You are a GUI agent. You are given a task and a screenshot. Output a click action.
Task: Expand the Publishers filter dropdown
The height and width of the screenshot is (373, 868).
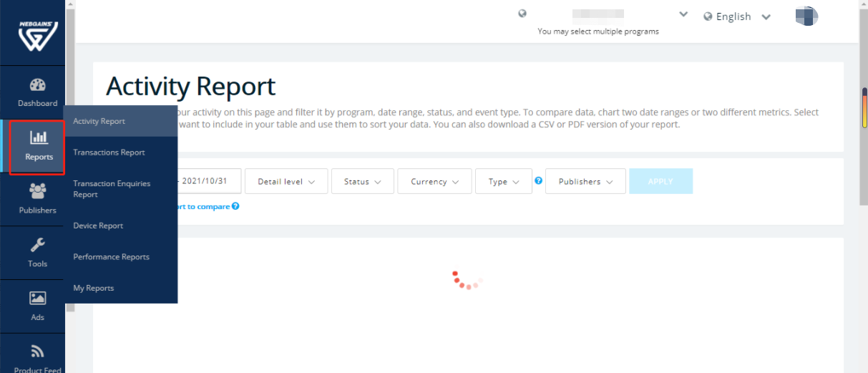pos(585,181)
